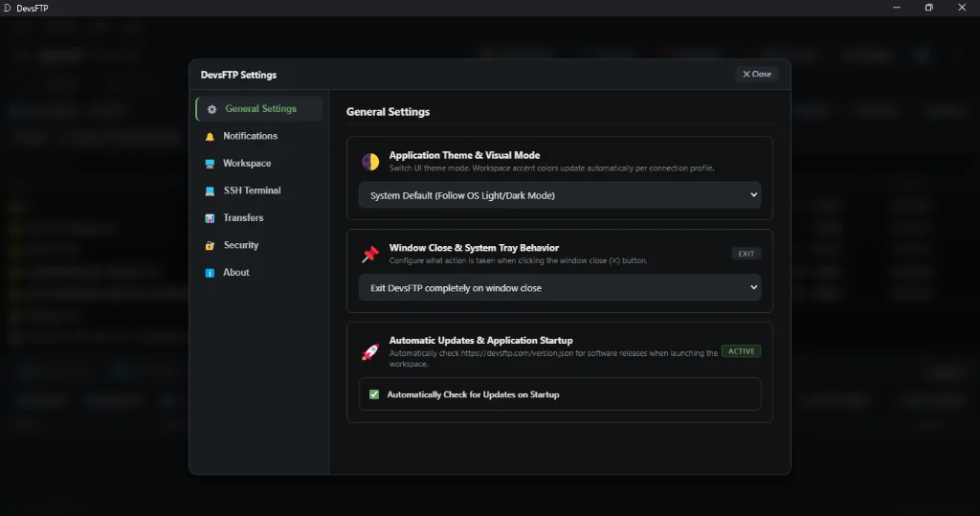Image resolution: width=980 pixels, height=516 pixels.
Task: Click the bell icon for Notifications
Action: [210, 136]
